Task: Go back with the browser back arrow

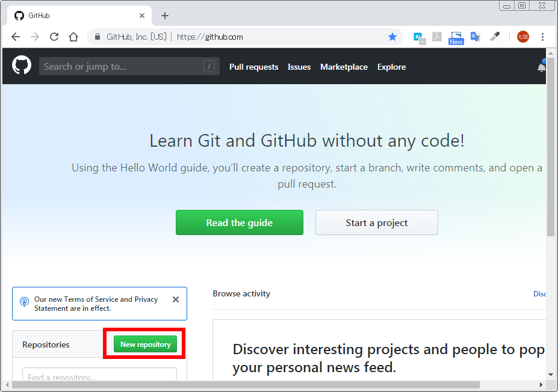Action: 16,37
